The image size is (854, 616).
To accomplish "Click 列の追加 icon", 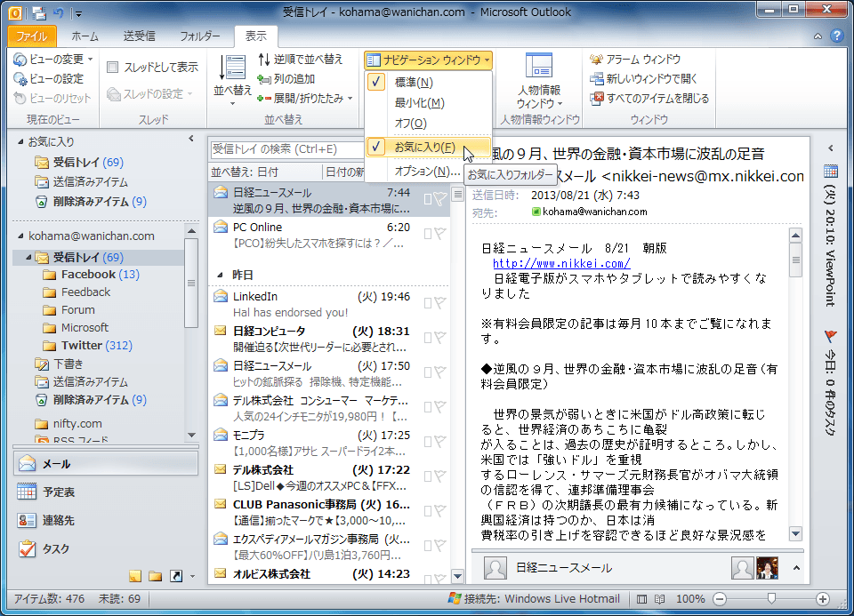I will click(264, 79).
